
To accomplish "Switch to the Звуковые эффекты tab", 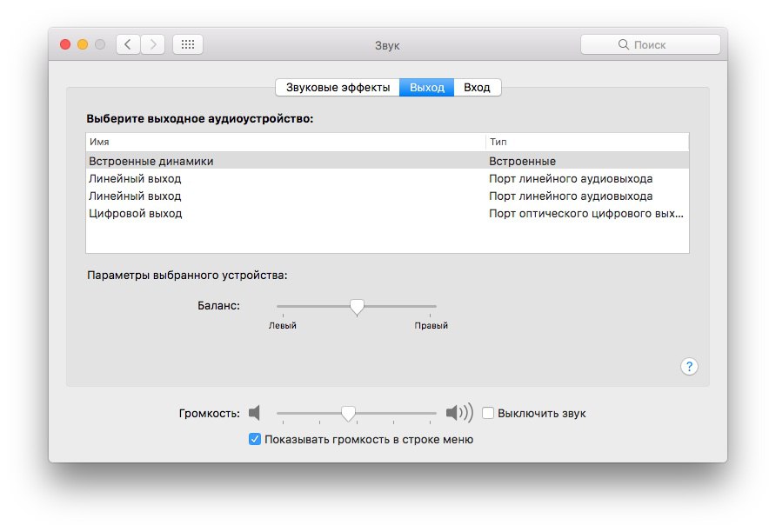I will tap(338, 88).
